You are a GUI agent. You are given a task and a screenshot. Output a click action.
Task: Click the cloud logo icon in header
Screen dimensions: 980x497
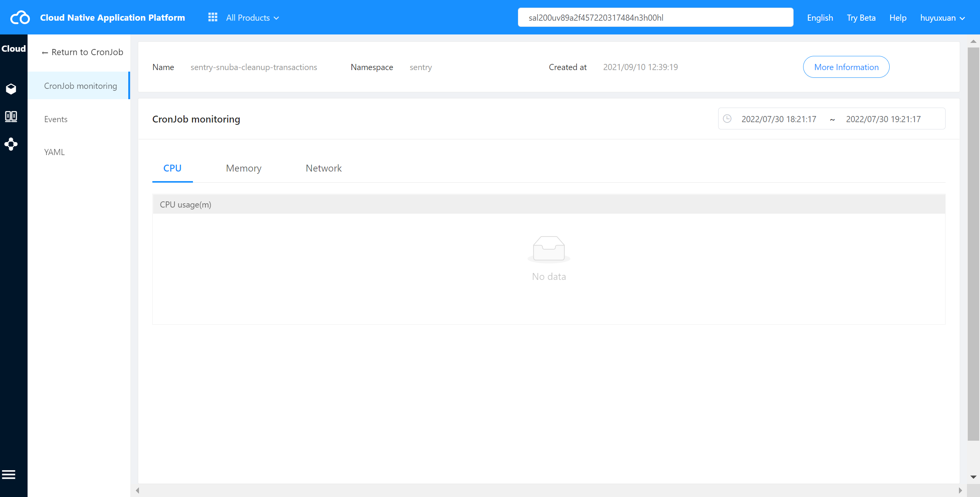tap(20, 18)
